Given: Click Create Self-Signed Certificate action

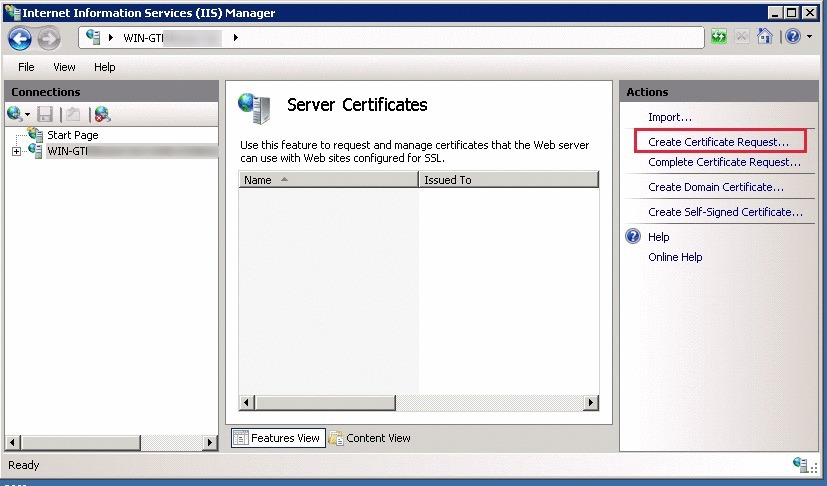Looking at the screenshot, I should point(725,212).
